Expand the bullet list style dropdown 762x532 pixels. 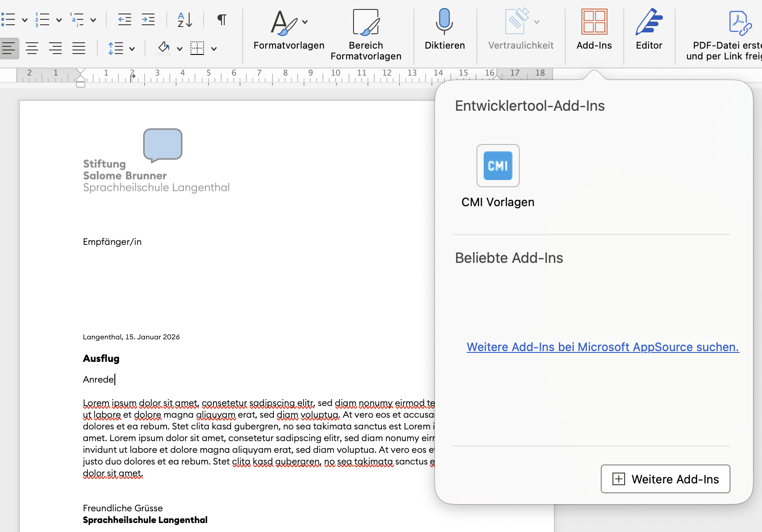click(x=25, y=20)
